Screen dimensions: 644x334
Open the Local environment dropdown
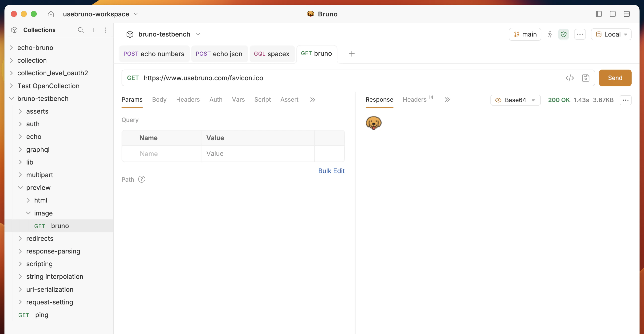tap(611, 34)
